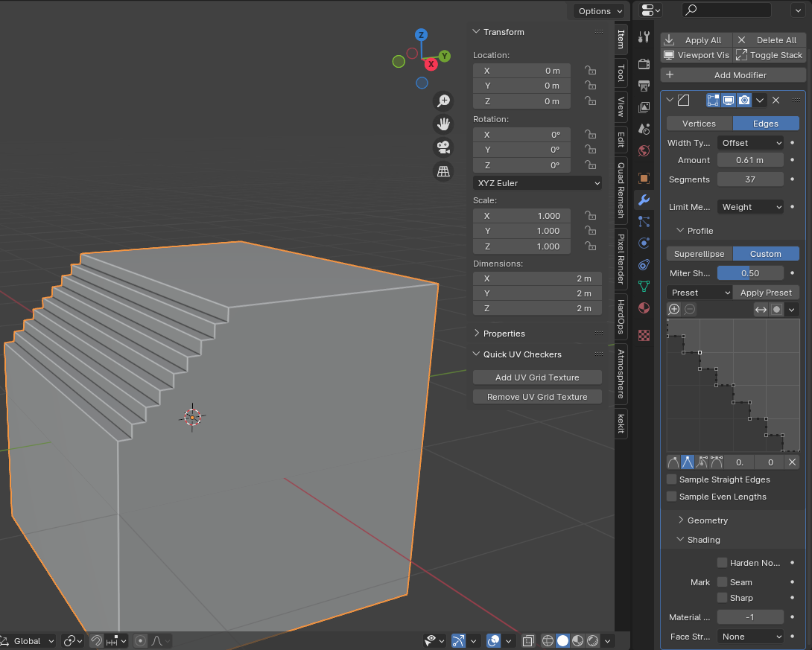This screenshot has width=812, height=650.
Task: Zoom in on the custom profile curve
Action: [674, 310]
